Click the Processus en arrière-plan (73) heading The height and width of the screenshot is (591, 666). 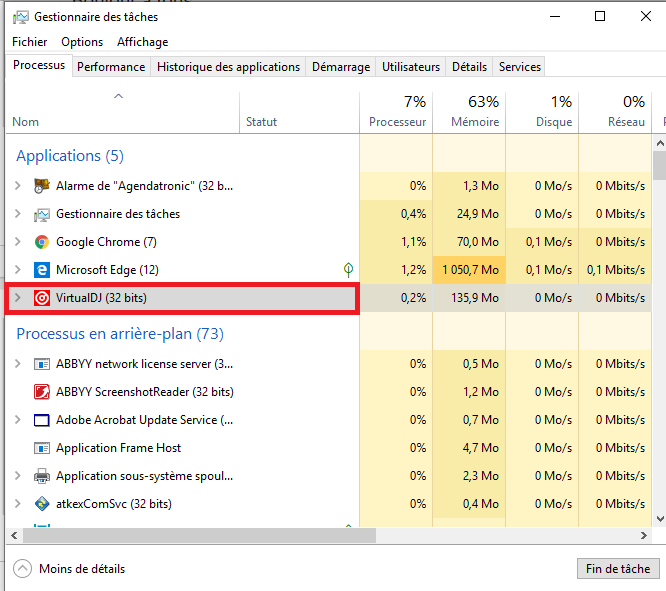(x=120, y=334)
